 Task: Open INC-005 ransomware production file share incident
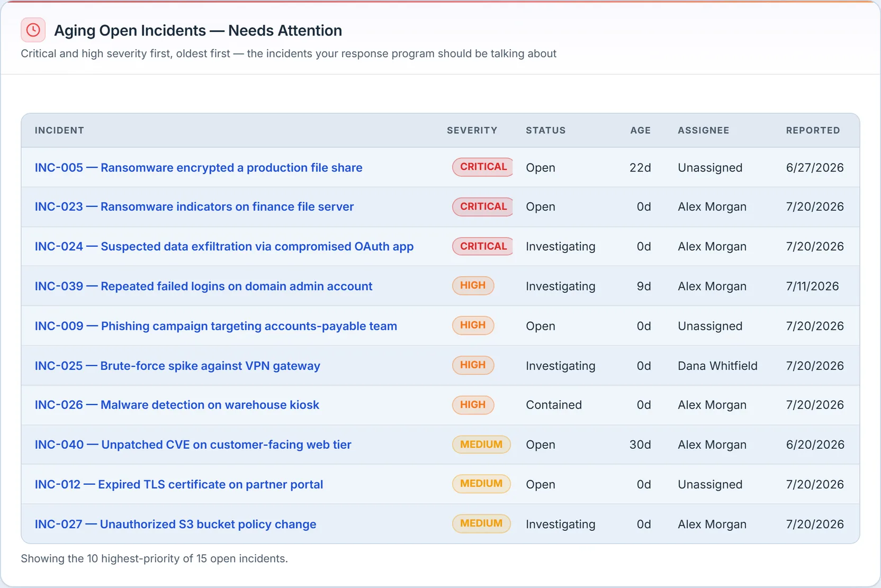pyautogui.click(x=199, y=168)
